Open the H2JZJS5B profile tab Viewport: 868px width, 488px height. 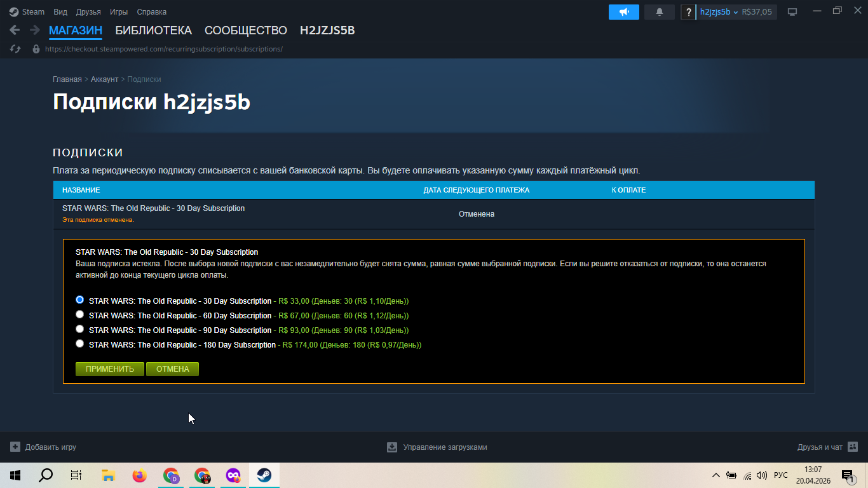click(327, 30)
